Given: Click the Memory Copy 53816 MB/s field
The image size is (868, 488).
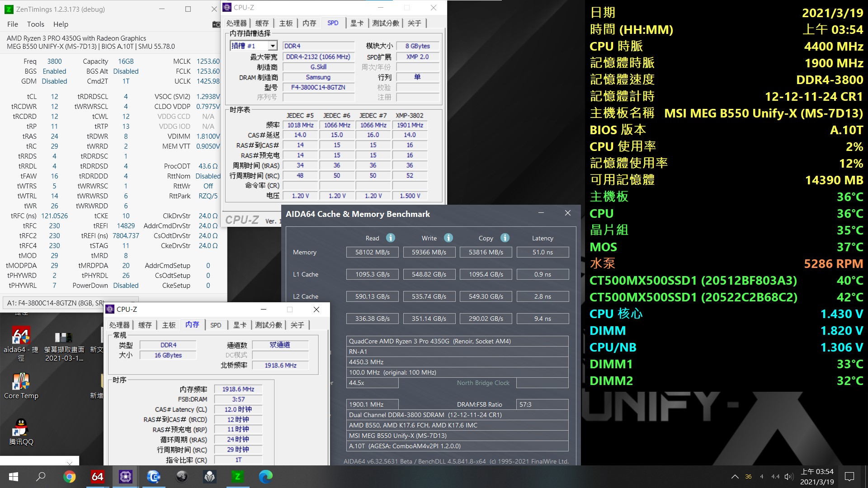Looking at the screenshot, I should [486, 252].
